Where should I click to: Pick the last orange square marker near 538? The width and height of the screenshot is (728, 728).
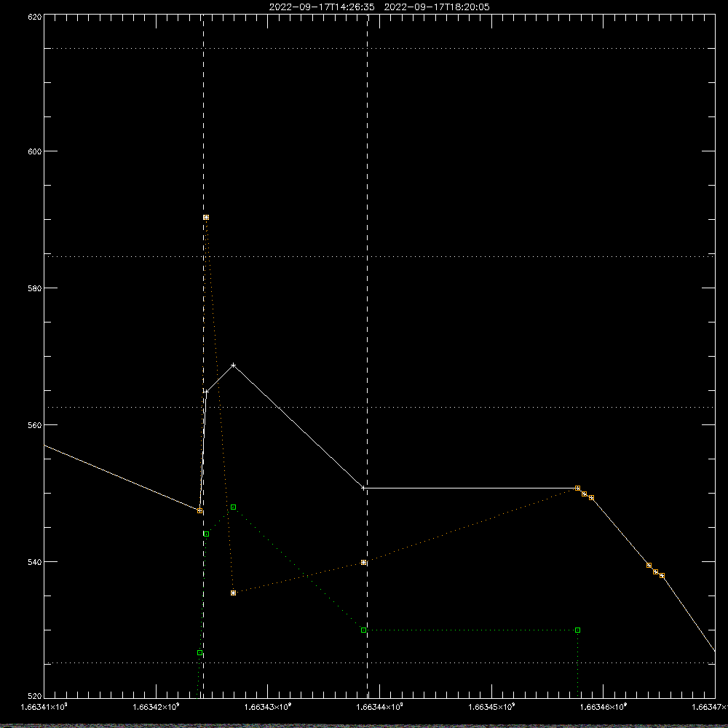662,575
